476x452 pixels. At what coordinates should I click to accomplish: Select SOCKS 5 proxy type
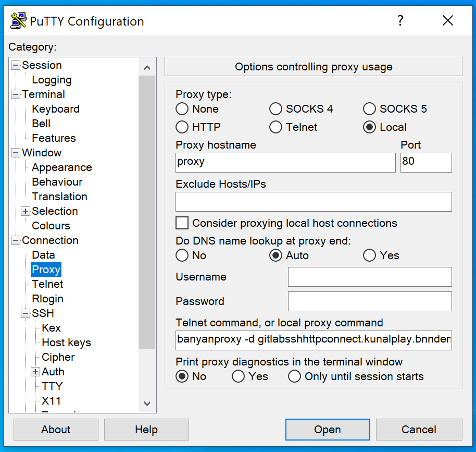[x=369, y=109]
